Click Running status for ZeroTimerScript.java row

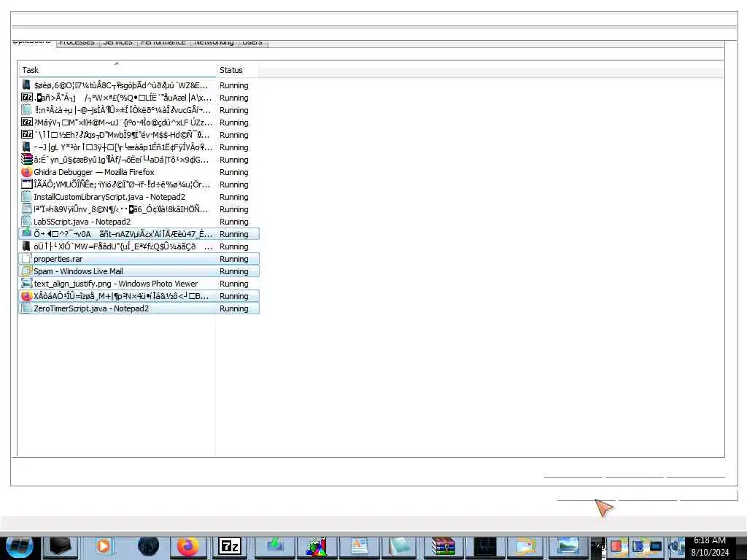(234, 308)
